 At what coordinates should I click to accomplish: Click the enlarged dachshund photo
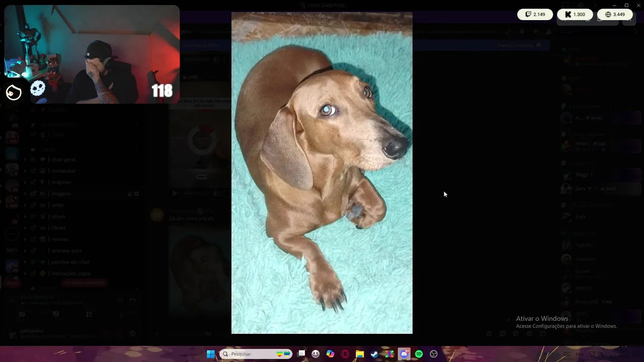coord(322,173)
